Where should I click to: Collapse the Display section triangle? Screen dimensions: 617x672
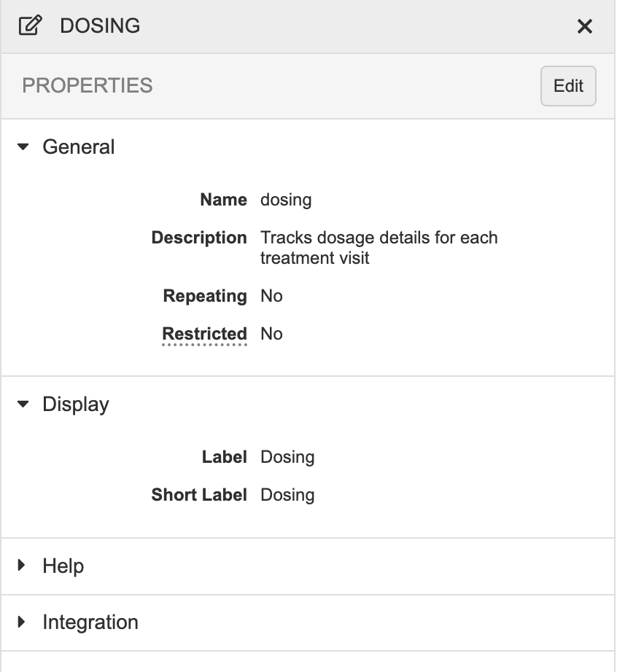pos(23,405)
